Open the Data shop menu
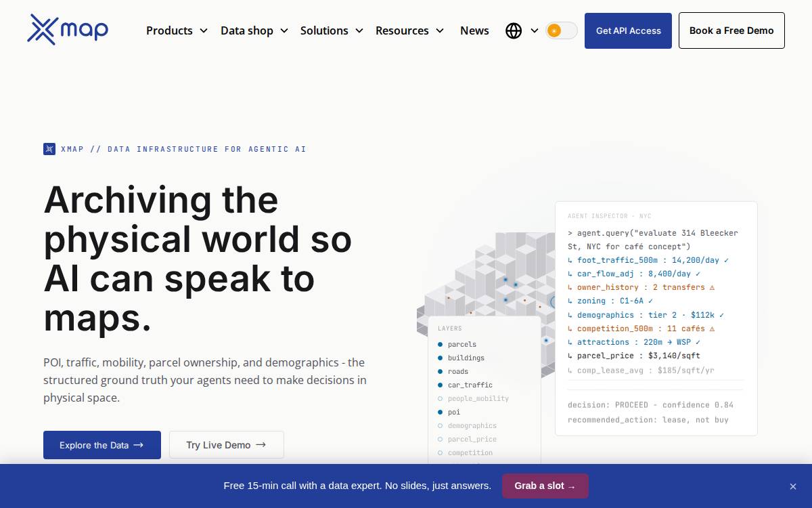This screenshot has height=508, width=812. (x=247, y=30)
